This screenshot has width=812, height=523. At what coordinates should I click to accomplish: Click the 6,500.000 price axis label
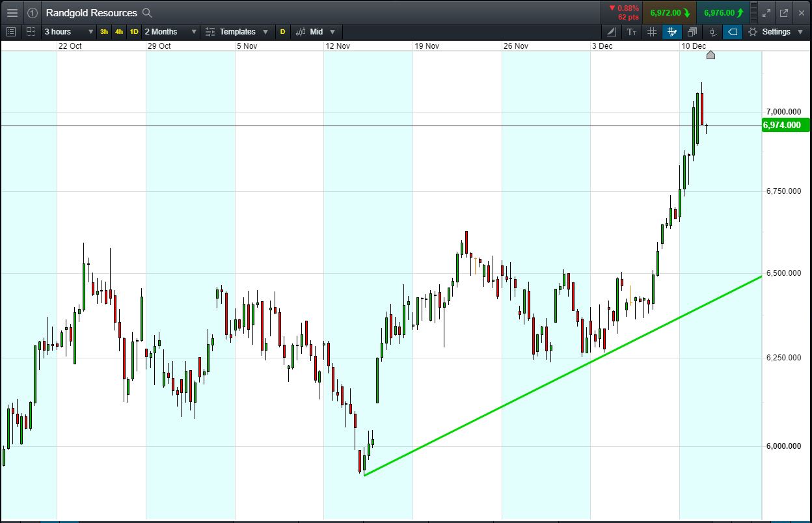(x=782, y=273)
